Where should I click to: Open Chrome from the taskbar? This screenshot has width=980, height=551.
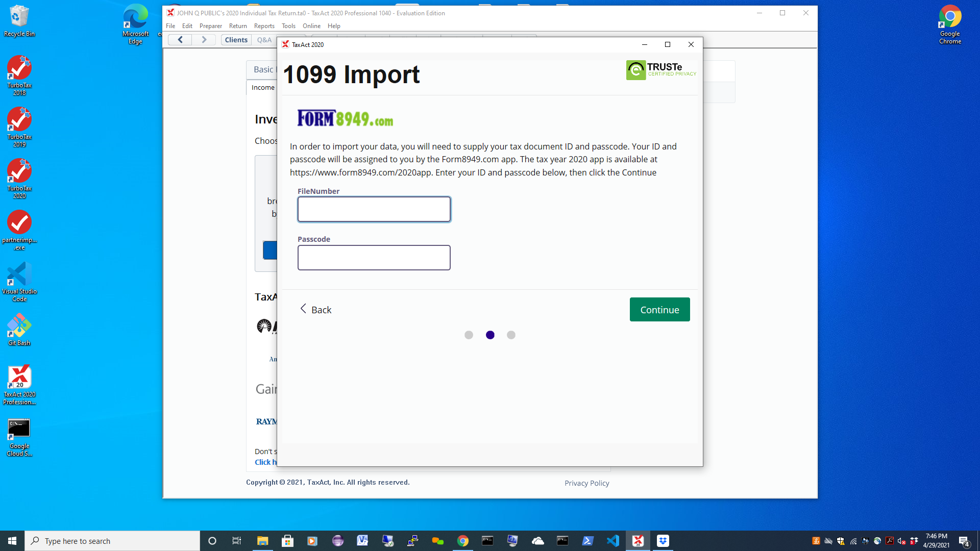tap(463, 541)
